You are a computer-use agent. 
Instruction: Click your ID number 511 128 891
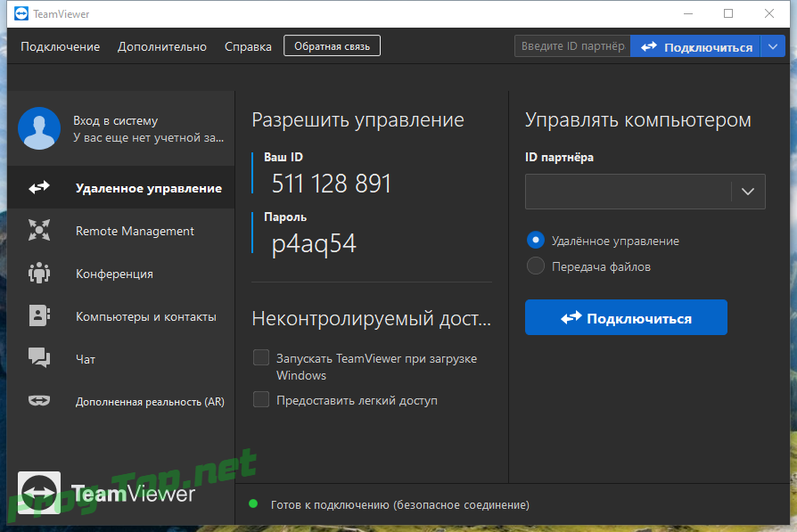(x=332, y=183)
